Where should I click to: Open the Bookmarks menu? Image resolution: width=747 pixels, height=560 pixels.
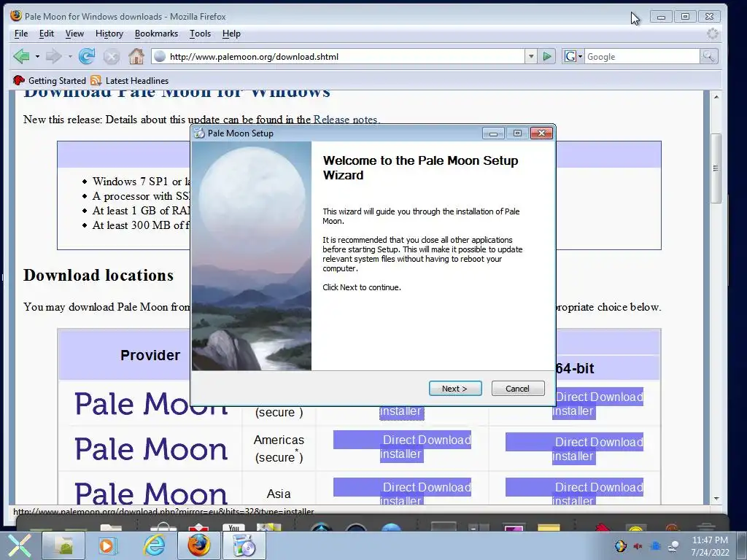(156, 34)
